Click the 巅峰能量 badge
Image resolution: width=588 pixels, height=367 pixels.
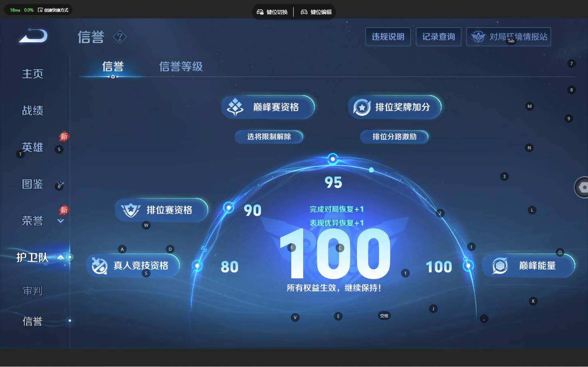coord(528,266)
